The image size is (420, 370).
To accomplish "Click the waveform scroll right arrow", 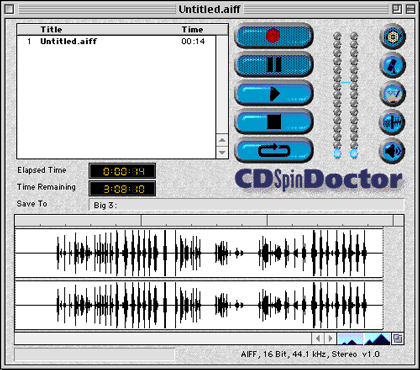I will pos(330,339).
